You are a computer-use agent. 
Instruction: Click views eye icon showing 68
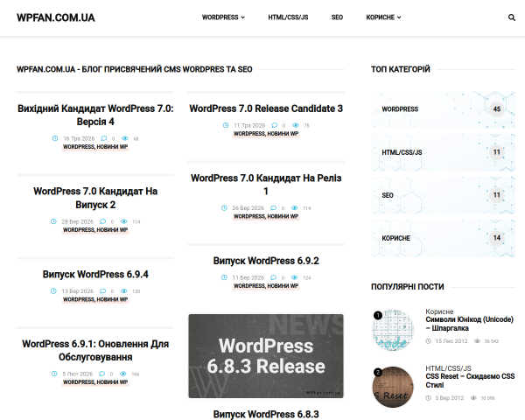125,138
